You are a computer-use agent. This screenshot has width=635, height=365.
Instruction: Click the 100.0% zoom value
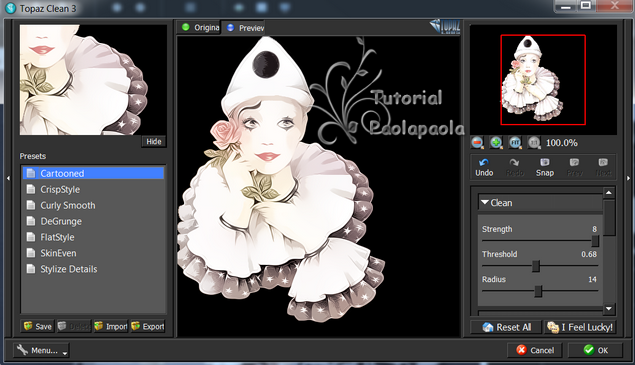tap(561, 143)
